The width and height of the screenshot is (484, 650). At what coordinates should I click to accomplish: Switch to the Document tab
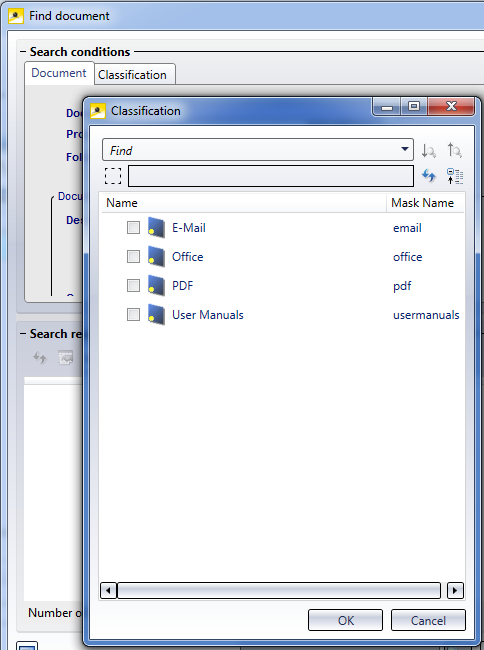59,73
